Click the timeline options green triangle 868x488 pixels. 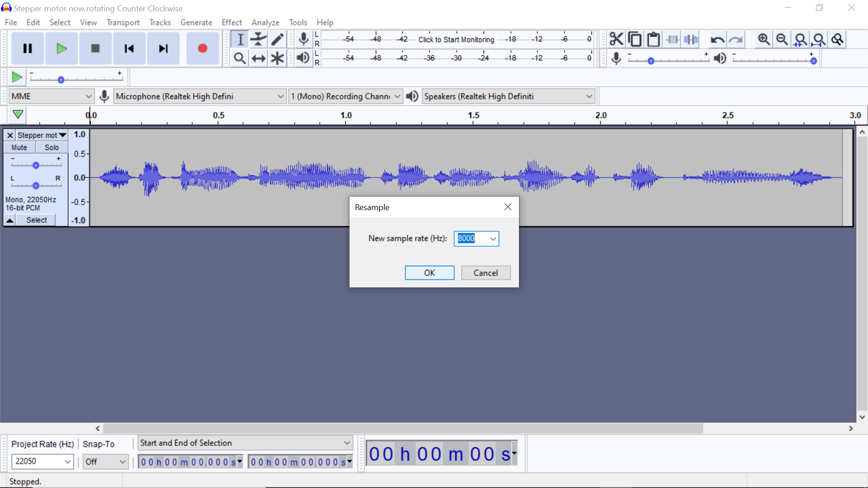(18, 115)
